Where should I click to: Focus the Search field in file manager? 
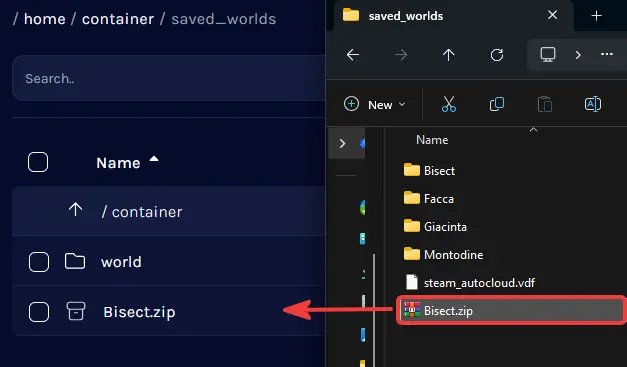(169, 78)
